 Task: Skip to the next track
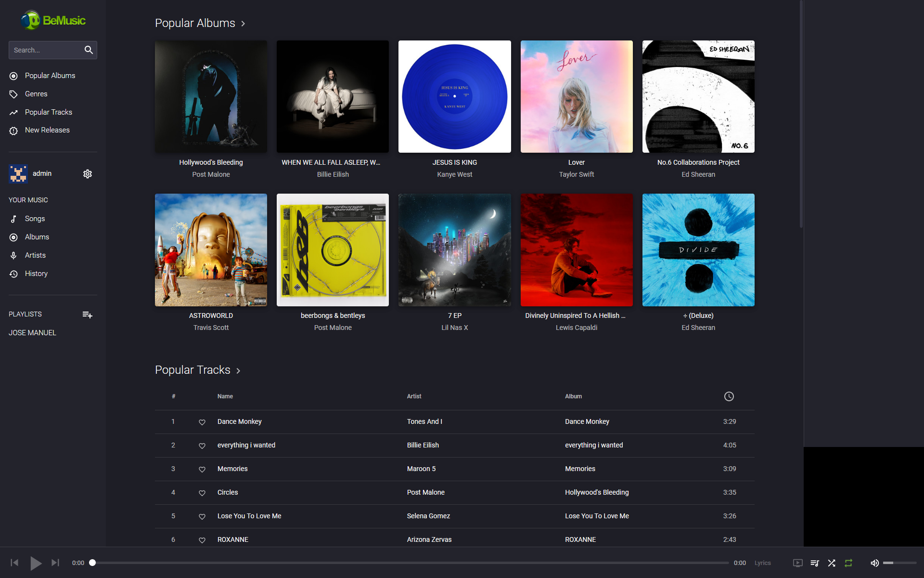click(x=55, y=563)
